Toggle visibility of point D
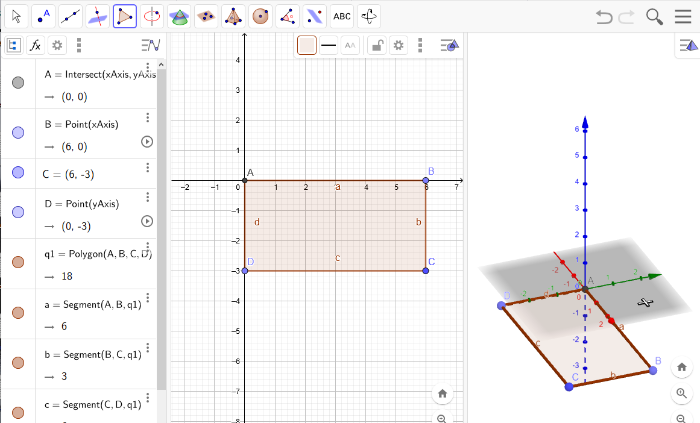This screenshot has height=423, width=700. (18, 212)
